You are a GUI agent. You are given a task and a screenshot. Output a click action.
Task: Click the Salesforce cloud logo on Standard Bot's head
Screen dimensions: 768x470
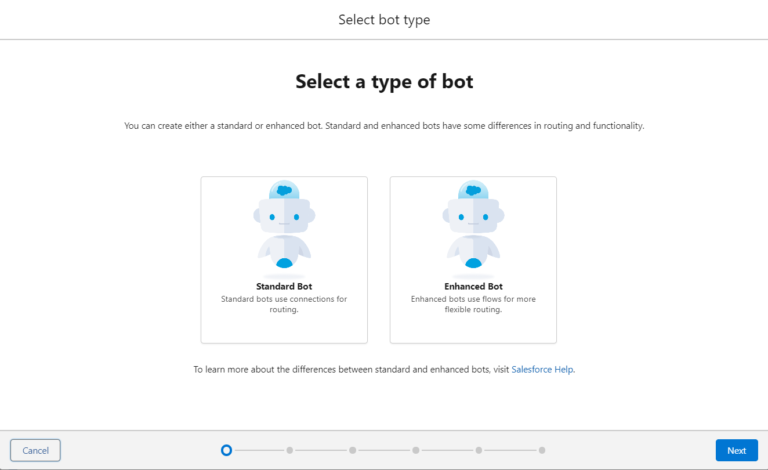(284, 190)
